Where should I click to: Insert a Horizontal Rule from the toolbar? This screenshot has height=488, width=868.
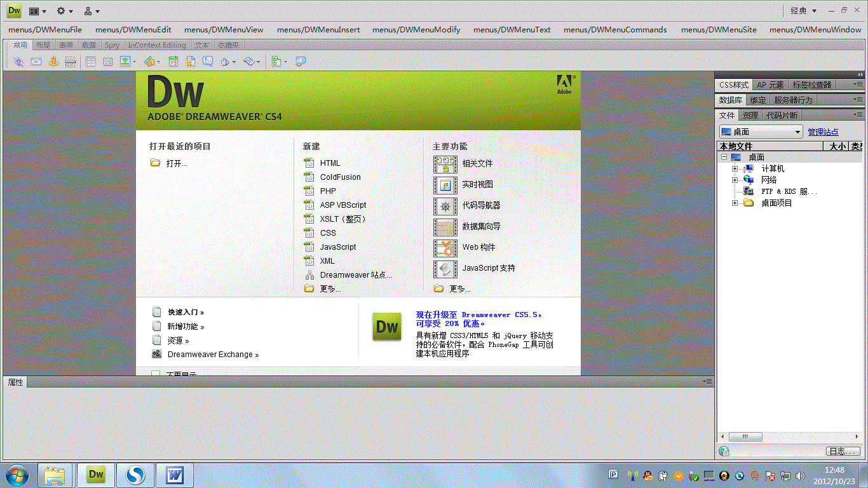click(71, 62)
